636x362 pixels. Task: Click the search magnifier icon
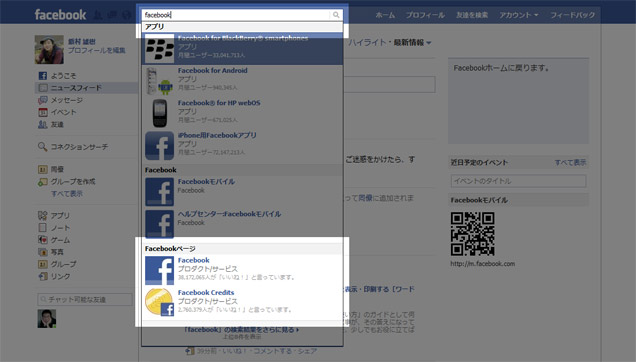336,15
